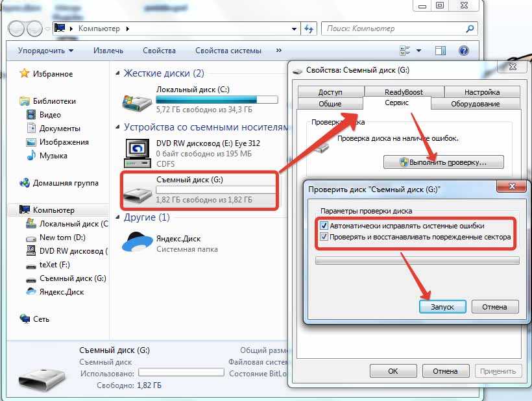
Task: Click the Back navigation arrow button
Action: click(16, 29)
